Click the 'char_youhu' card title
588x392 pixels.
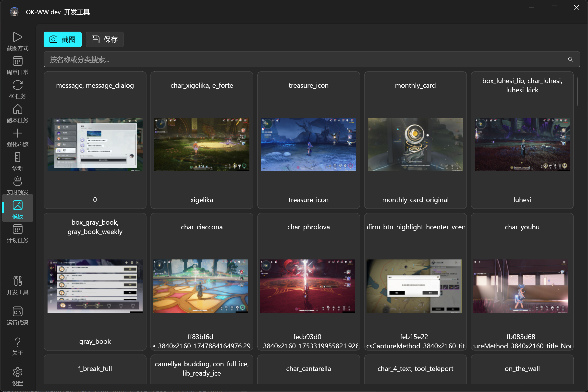[x=522, y=227]
